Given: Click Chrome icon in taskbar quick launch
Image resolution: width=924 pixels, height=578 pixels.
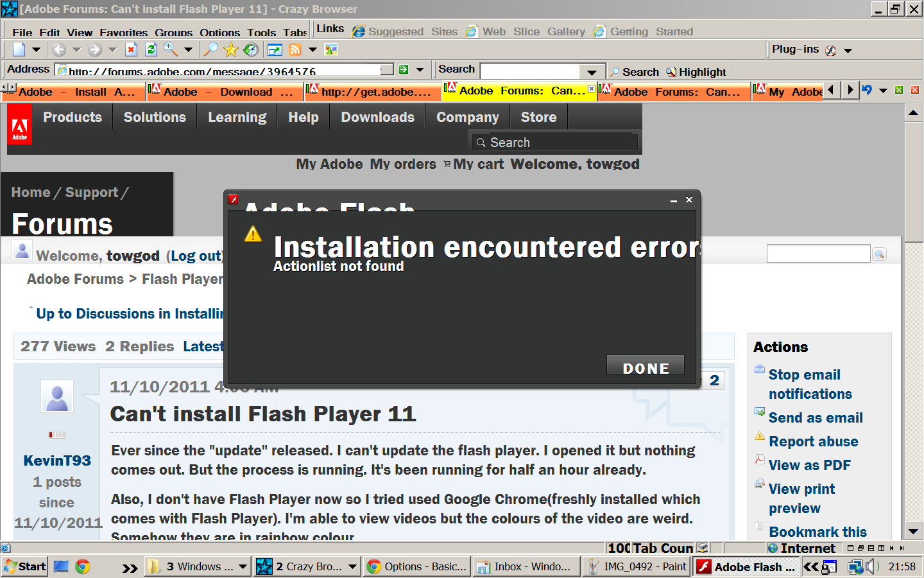Looking at the screenshot, I should [82, 566].
